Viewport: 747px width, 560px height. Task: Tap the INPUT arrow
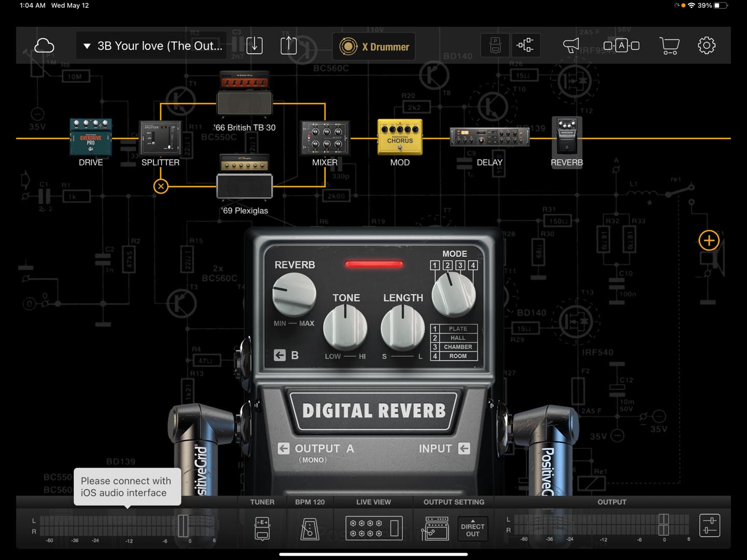[x=464, y=449]
